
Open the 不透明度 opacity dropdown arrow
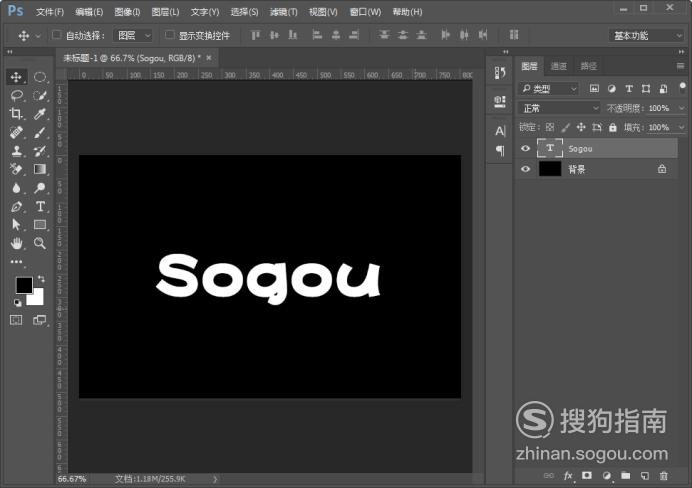click(x=681, y=108)
